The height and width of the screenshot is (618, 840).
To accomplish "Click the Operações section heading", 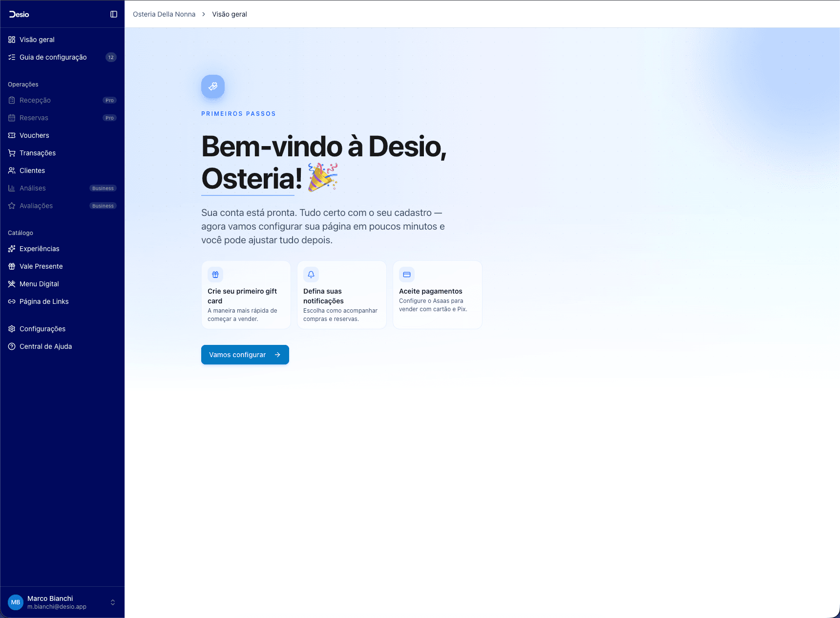I will [23, 85].
